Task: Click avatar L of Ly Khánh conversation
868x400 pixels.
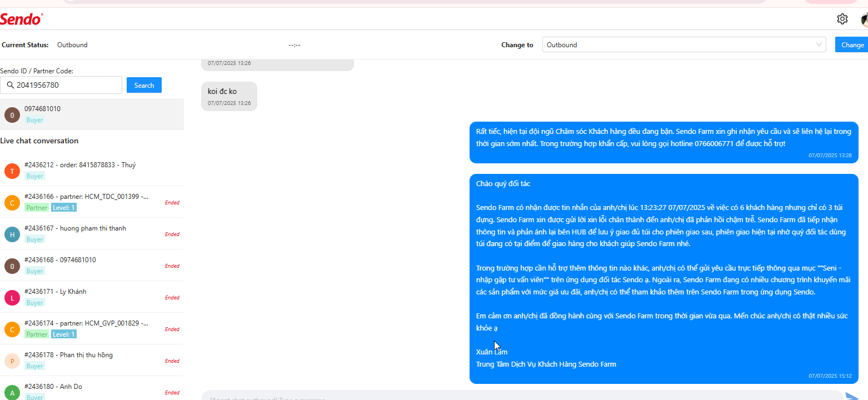Action: coord(12,297)
